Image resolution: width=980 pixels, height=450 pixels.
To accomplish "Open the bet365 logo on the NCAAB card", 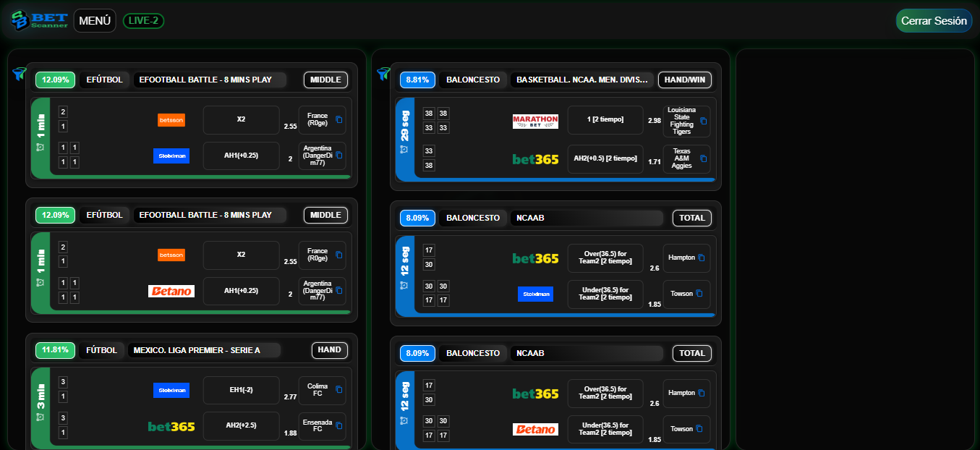I will point(536,258).
